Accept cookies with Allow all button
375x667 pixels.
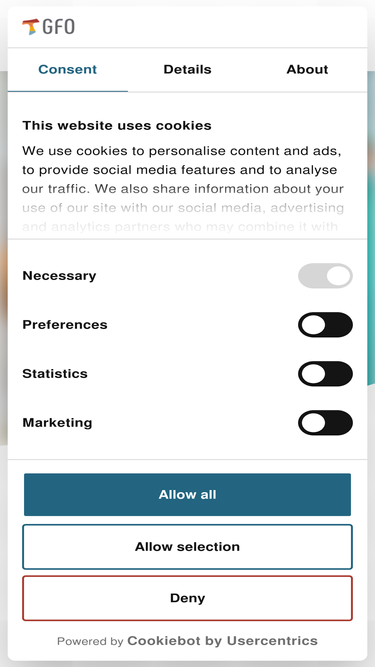pos(188,495)
